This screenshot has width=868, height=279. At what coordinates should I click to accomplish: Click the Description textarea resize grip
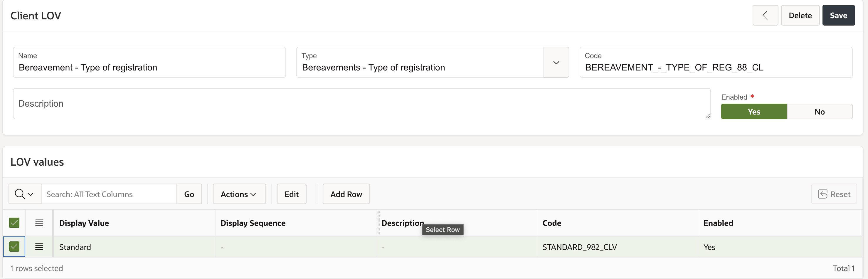(x=707, y=116)
